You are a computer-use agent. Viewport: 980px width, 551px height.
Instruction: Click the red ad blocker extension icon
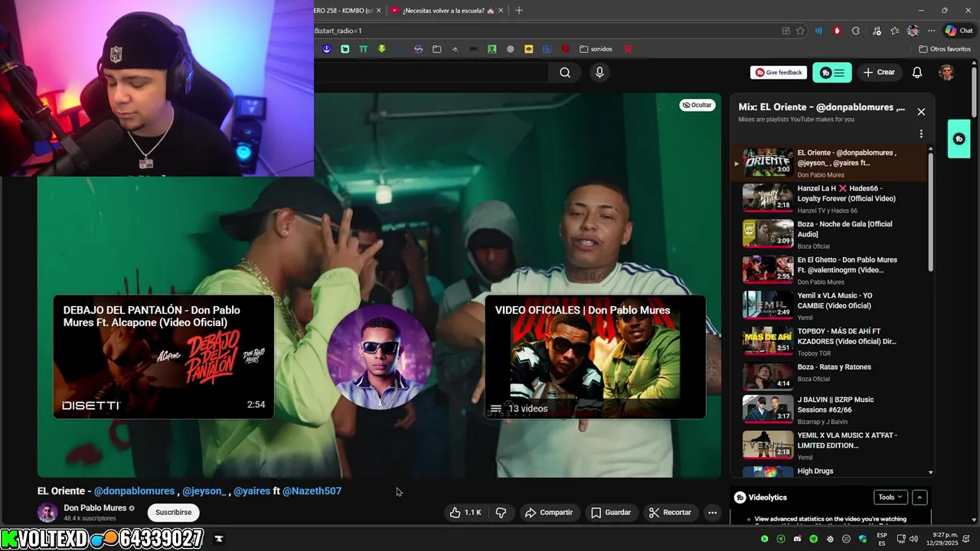837,31
